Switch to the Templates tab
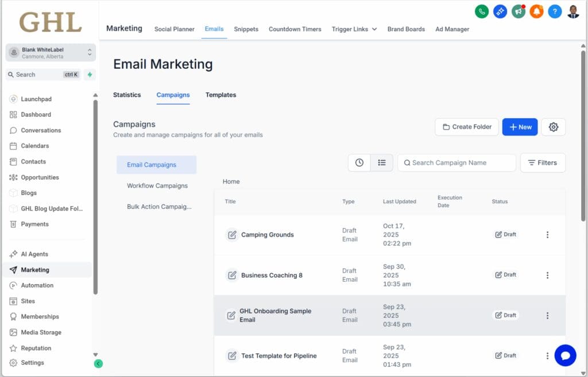The height and width of the screenshot is (377, 588). click(220, 95)
